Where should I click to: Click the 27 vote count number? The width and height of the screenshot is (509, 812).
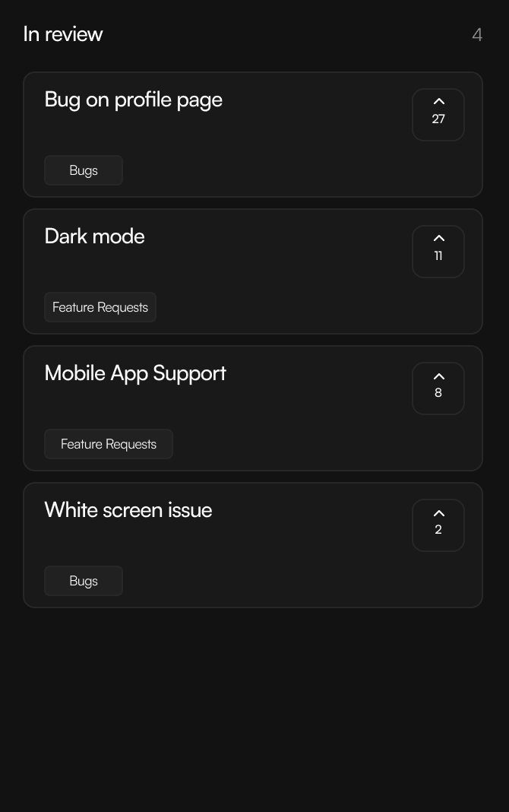pos(438,119)
